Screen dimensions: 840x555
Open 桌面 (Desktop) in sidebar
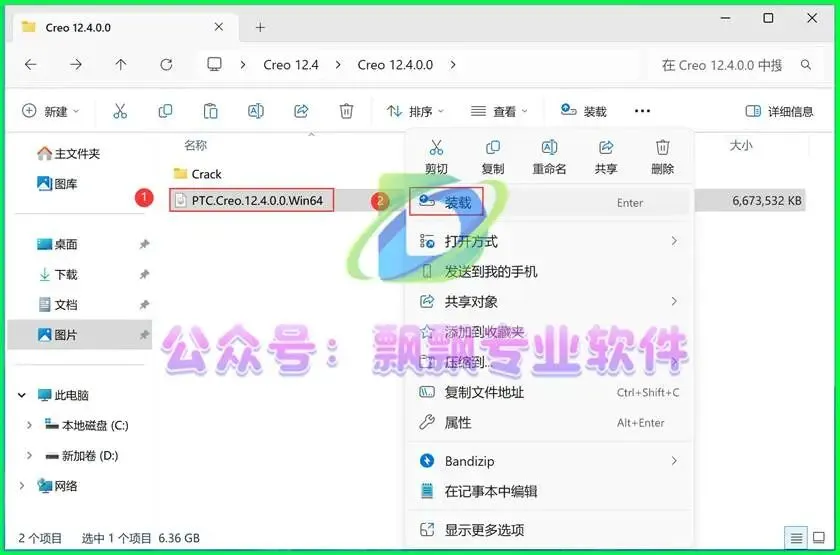coord(57,244)
